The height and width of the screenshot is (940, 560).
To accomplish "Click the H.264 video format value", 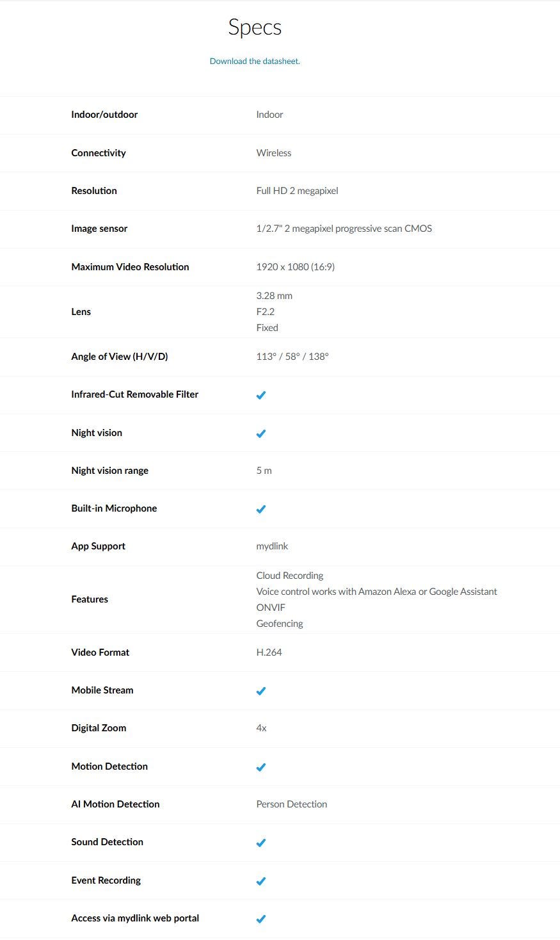I will click(x=269, y=652).
